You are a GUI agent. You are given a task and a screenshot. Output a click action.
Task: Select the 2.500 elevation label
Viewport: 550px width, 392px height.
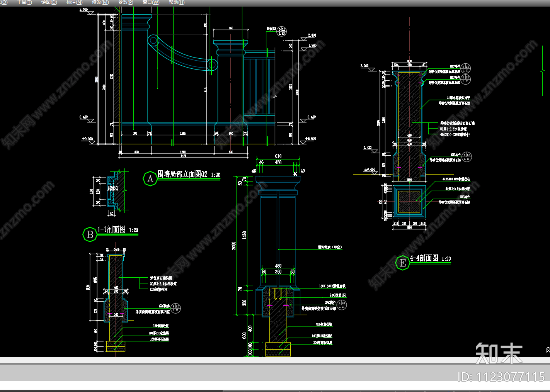click(x=83, y=9)
